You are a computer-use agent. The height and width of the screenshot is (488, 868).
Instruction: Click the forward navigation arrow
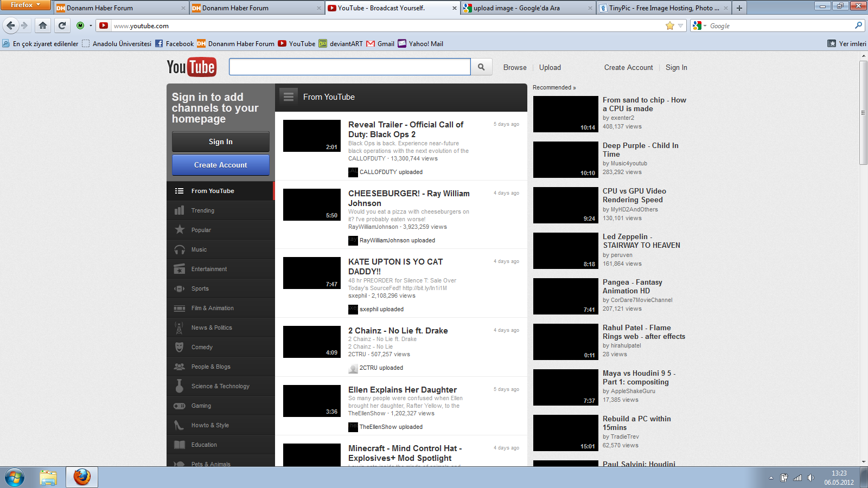pyautogui.click(x=24, y=25)
